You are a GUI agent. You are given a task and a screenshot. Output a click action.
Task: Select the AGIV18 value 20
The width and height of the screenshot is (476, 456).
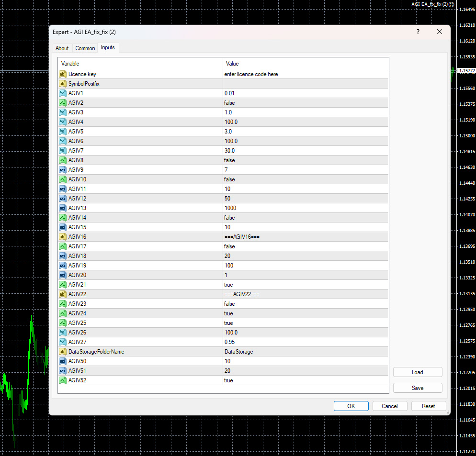tap(306, 256)
